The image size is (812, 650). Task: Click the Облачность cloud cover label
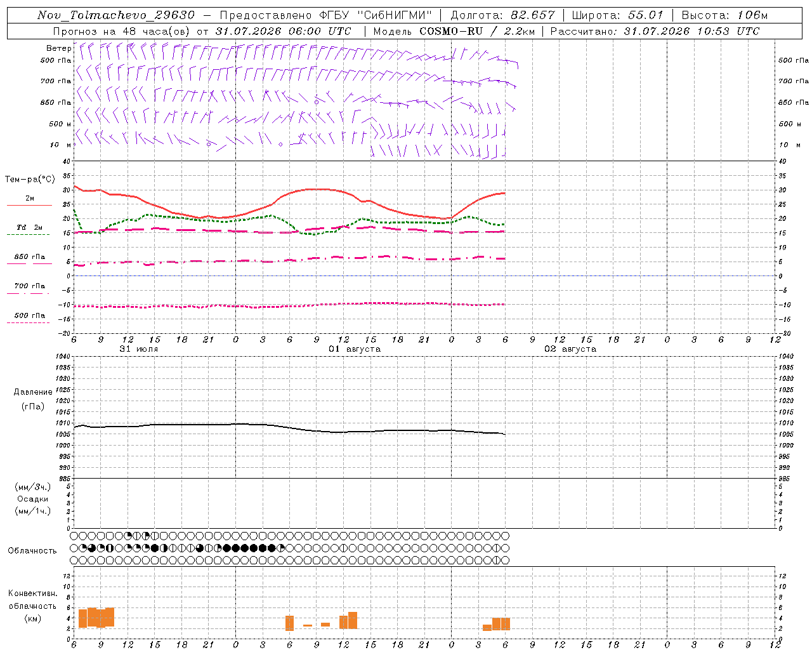(x=32, y=550)
